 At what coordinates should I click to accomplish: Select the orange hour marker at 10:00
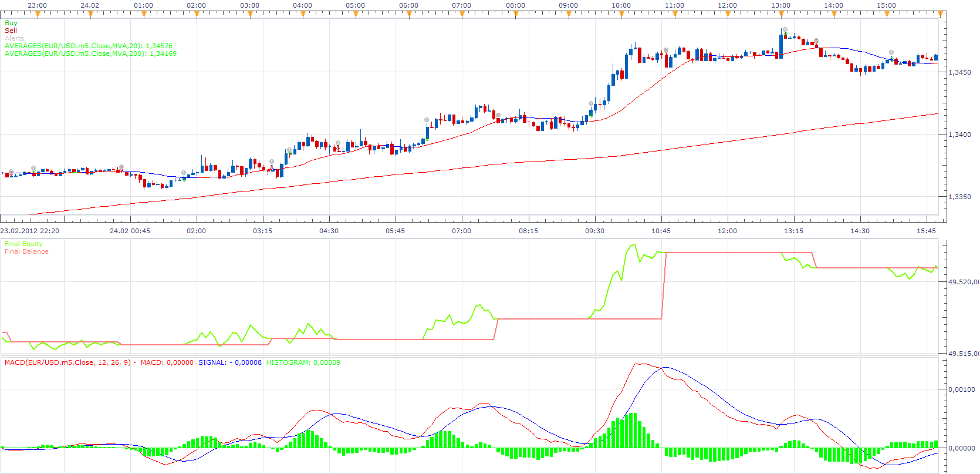[x=621, y=15]
